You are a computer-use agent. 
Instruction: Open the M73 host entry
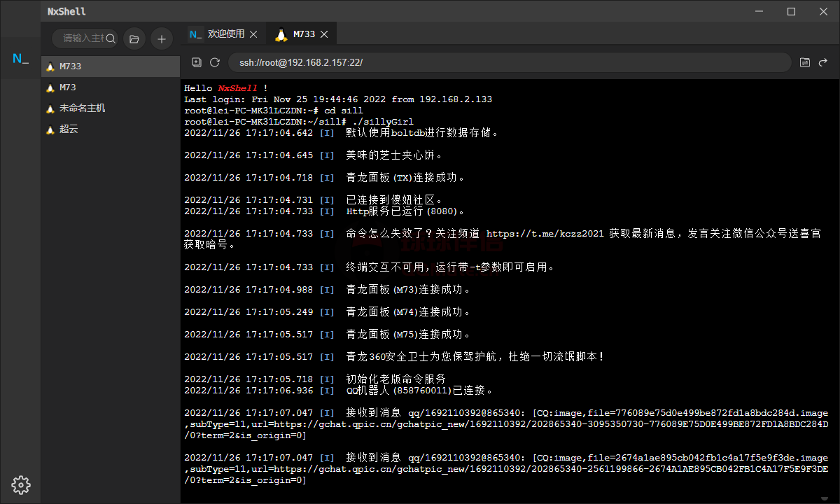68,87
